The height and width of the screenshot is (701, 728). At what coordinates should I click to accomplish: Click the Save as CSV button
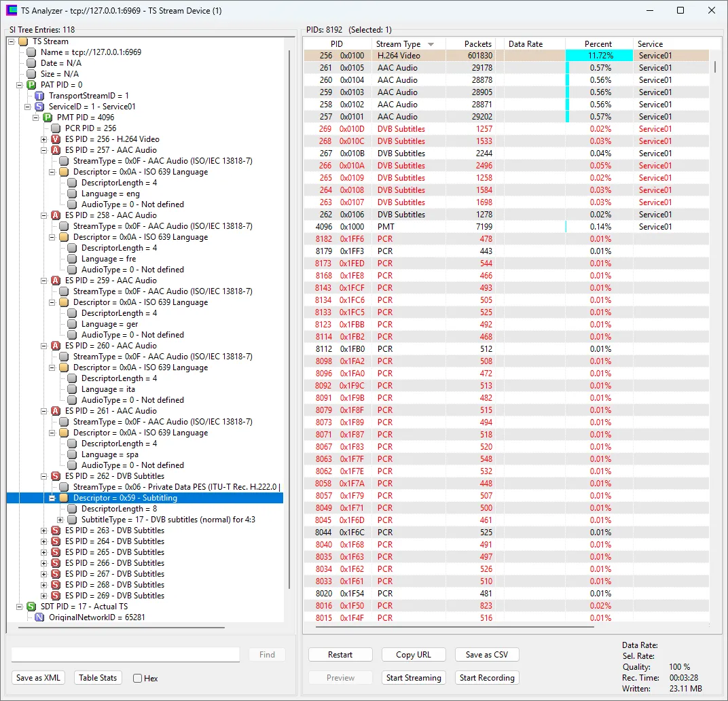487,655
